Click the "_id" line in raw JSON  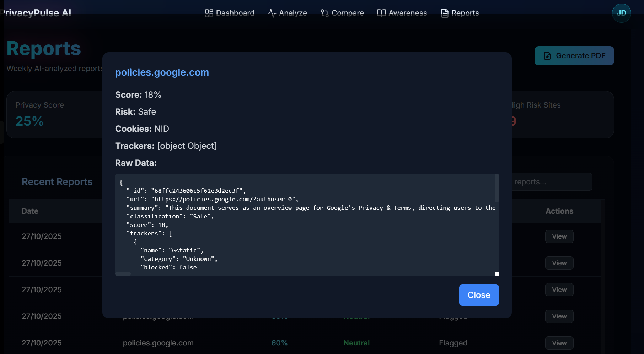[x=186, y=191]
